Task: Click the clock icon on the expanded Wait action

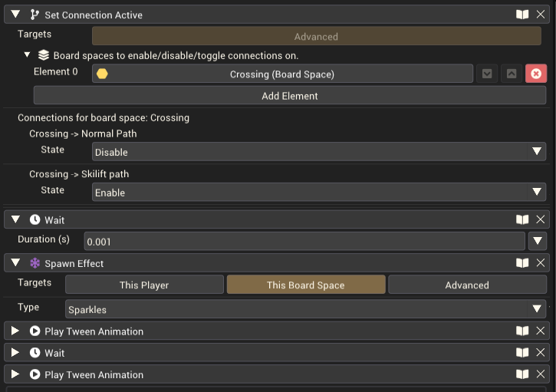Action: [35, 219]
